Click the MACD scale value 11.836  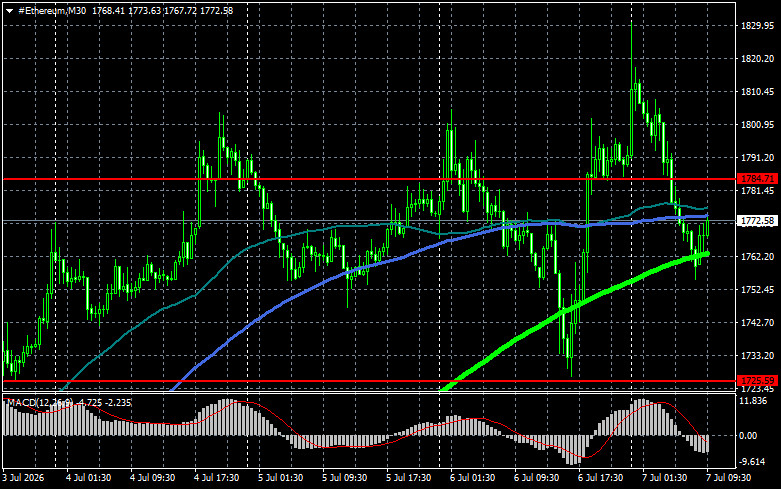pos(753,401)
